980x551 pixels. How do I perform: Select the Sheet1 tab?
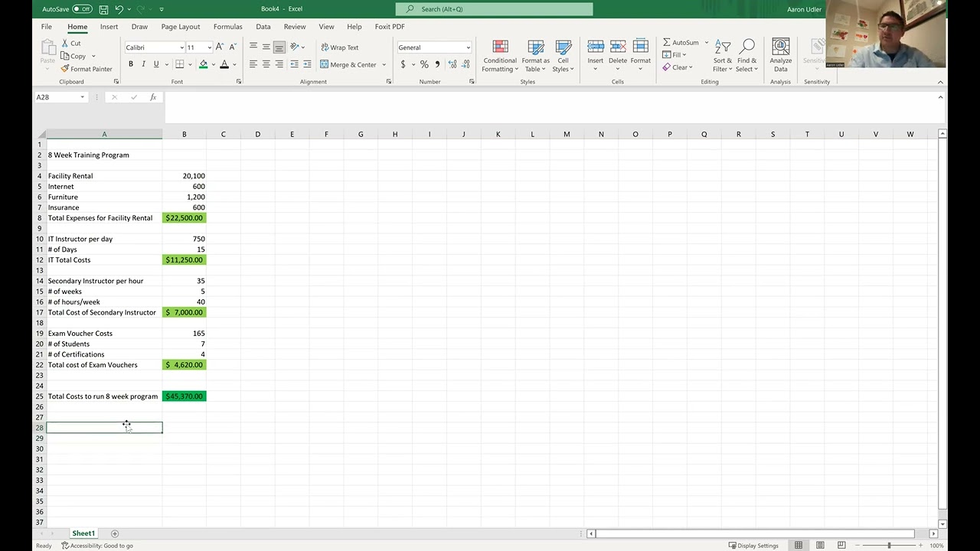pos(83,533)
